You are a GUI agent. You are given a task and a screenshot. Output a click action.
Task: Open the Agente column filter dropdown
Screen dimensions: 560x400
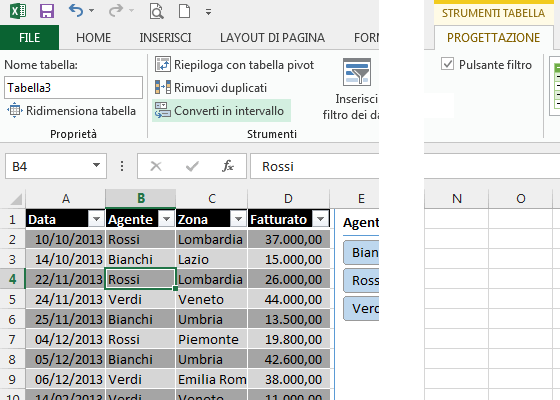coord(166,219)
